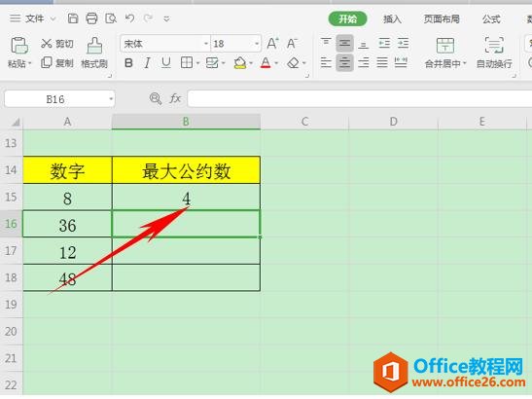
Task: Click the fx insert function icon
Action: (175, 99)
